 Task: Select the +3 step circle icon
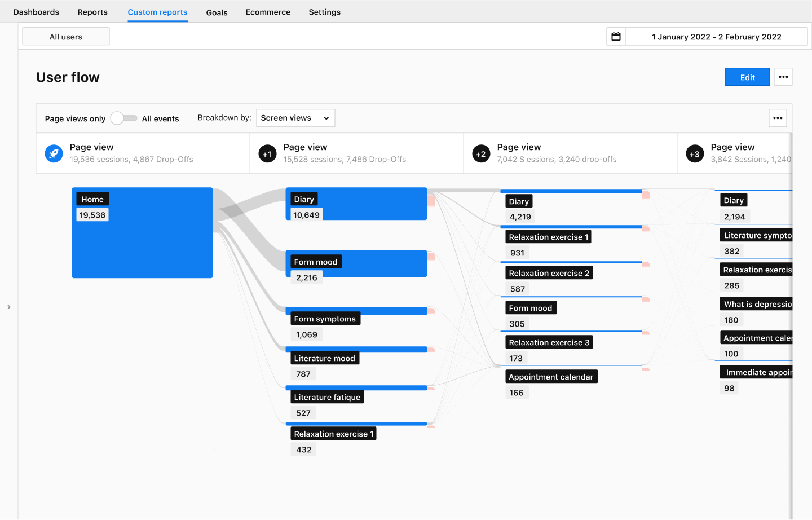click(695, 153)
